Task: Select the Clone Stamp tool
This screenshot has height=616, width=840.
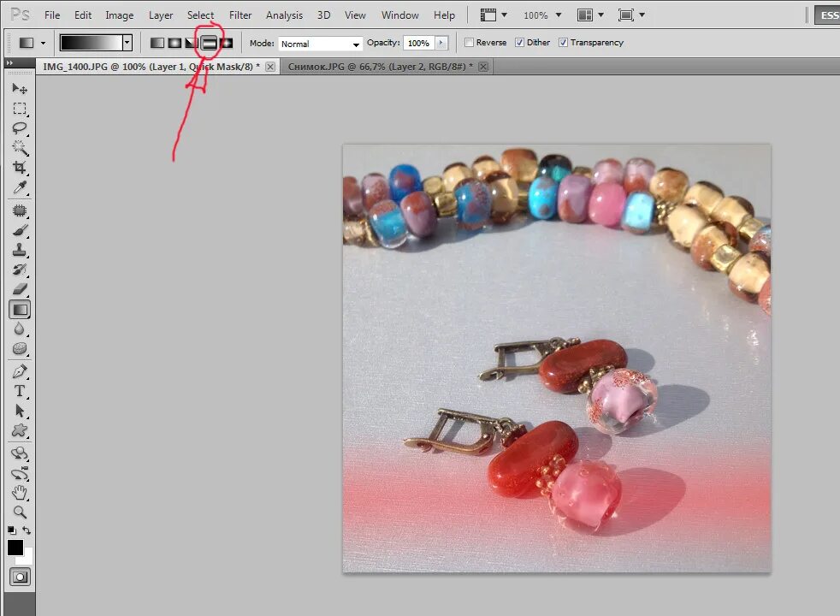Action: click(x=20, y=250)
